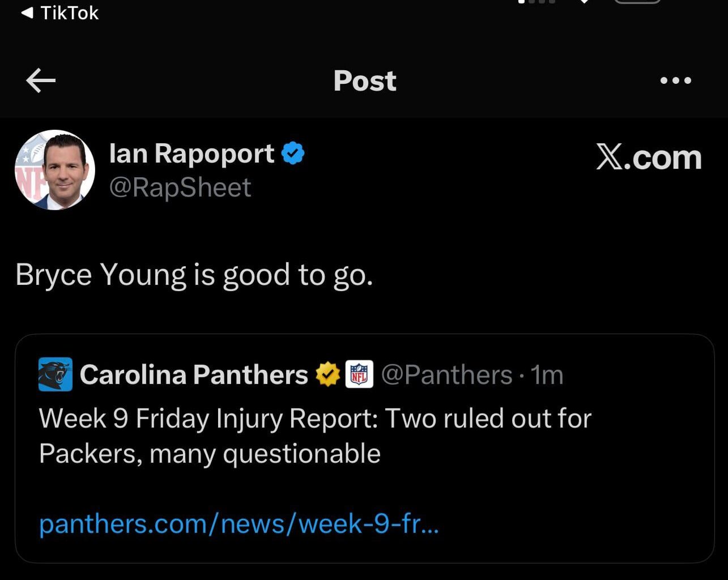
Task: Click the @RapSheet username
Action: pos(180,187)
